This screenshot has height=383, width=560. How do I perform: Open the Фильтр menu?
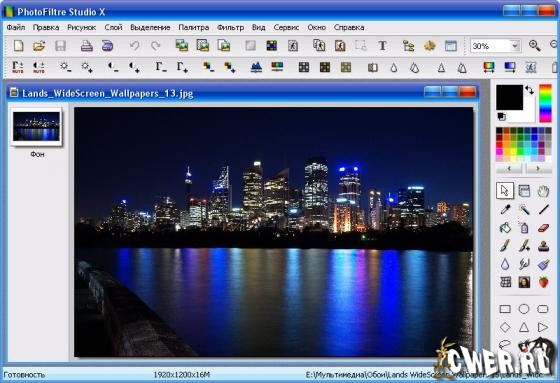(x=230, y=28)
